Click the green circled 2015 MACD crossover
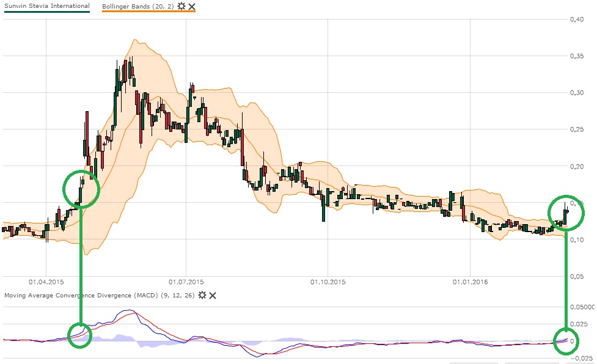The height and width of the screenshot is (364, 597). click(x=79, y=335)
